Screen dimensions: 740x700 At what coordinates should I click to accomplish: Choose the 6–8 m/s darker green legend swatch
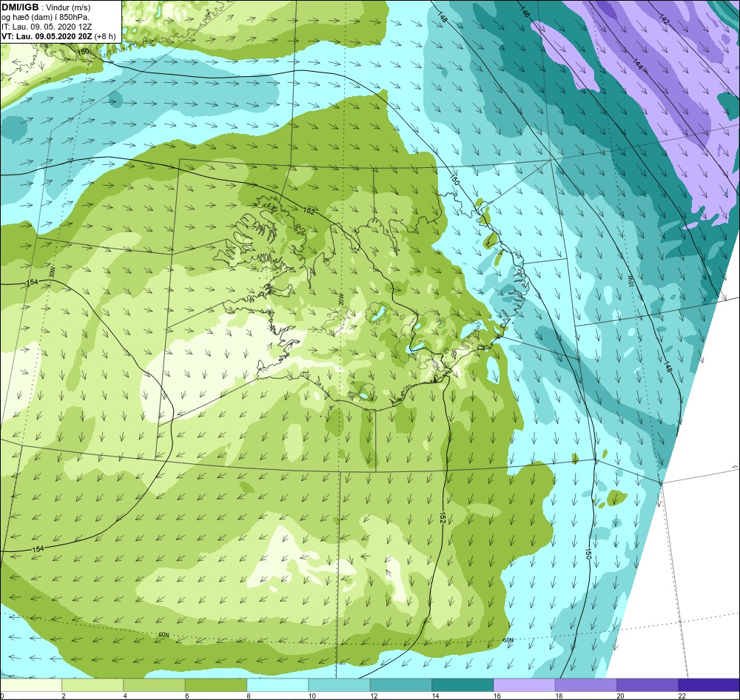point(215,685)
